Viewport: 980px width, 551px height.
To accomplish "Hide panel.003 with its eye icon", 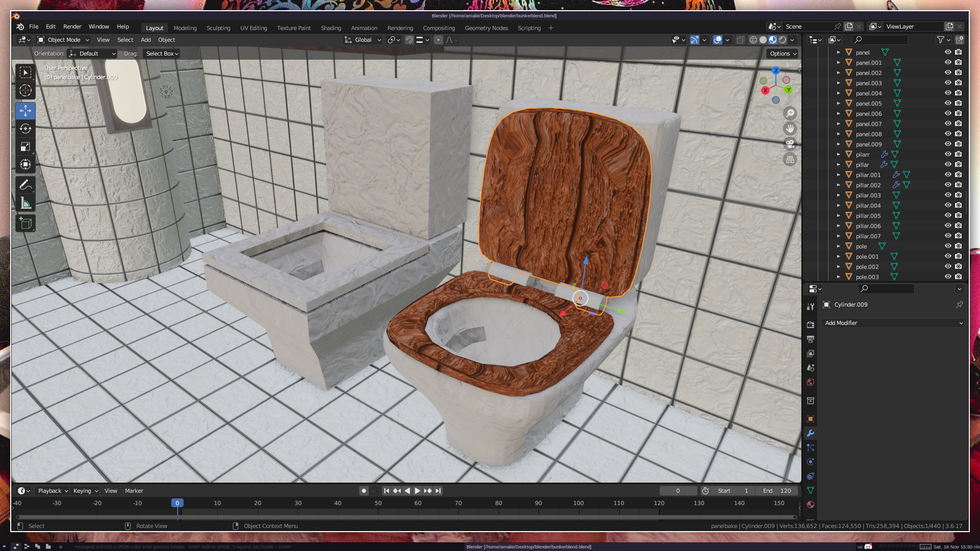I will tap(948, 83).
